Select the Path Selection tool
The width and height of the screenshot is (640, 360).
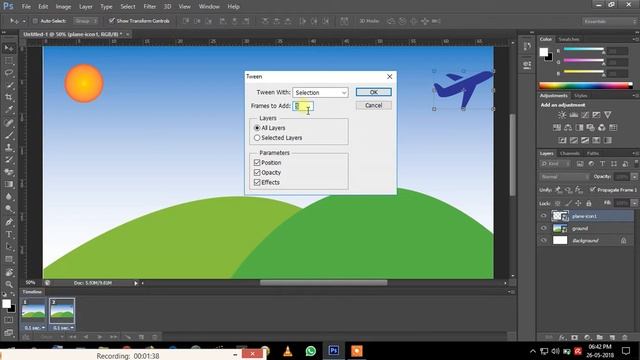[9, 247]
